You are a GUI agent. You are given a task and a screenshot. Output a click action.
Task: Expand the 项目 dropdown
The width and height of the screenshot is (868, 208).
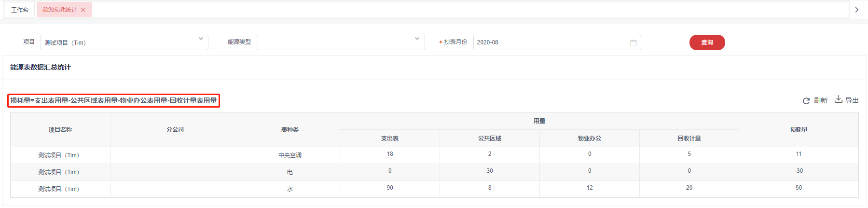coord(201,39)
